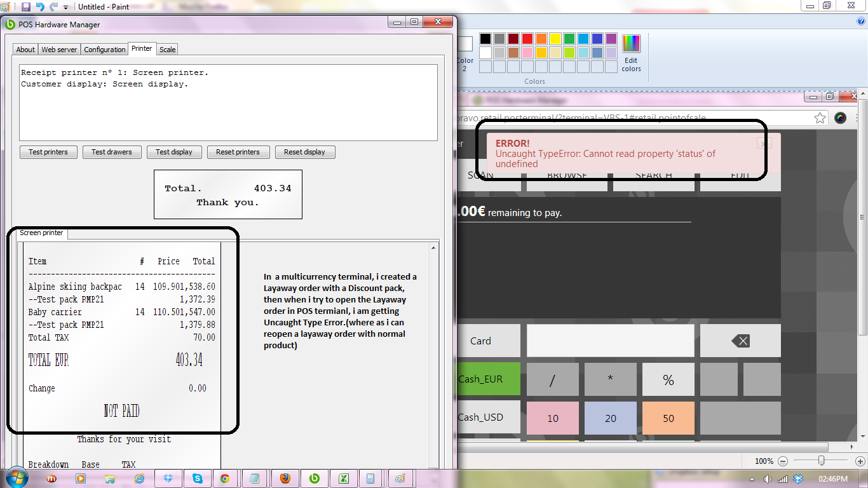
Task: Select the Scale tab
Action: (x=168, y=50)
